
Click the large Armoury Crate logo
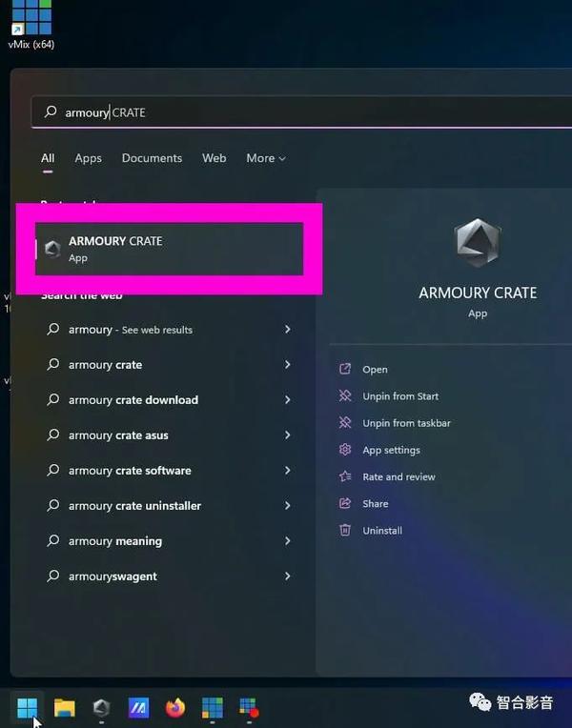point(478,243)
